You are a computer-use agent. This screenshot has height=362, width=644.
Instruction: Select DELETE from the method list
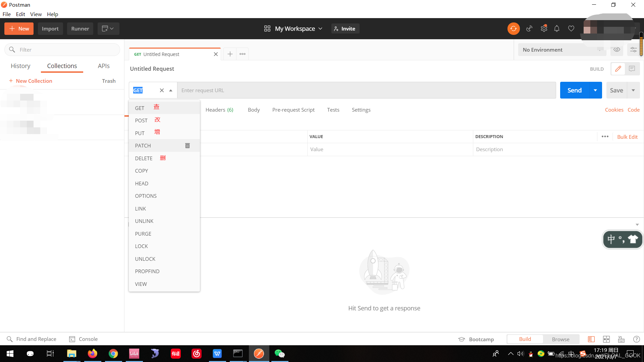[x=144, y=158]
